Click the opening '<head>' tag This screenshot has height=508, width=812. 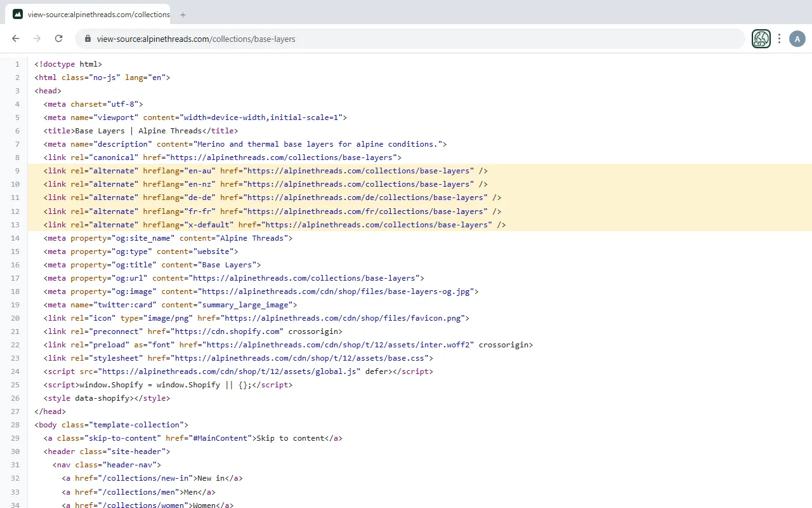[48, 91]
